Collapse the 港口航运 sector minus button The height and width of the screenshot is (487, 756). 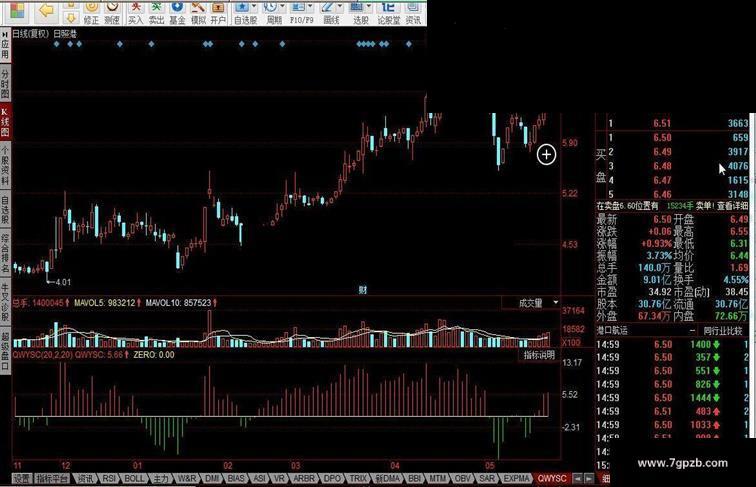click(x=692, y=330)
